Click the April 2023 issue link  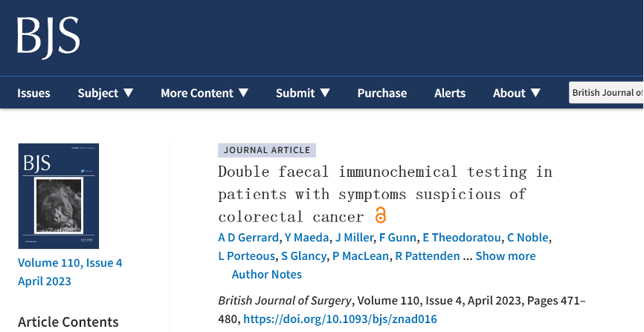click(45, 281)
